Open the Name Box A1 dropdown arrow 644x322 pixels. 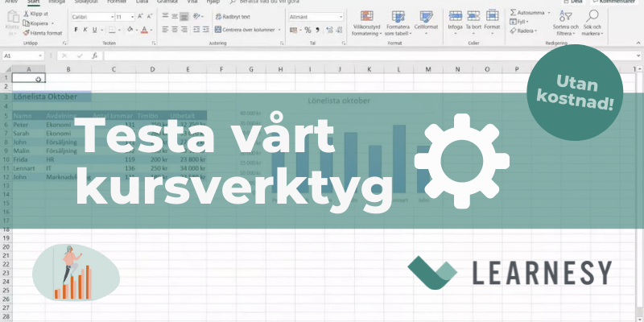[x=40, y=56]
